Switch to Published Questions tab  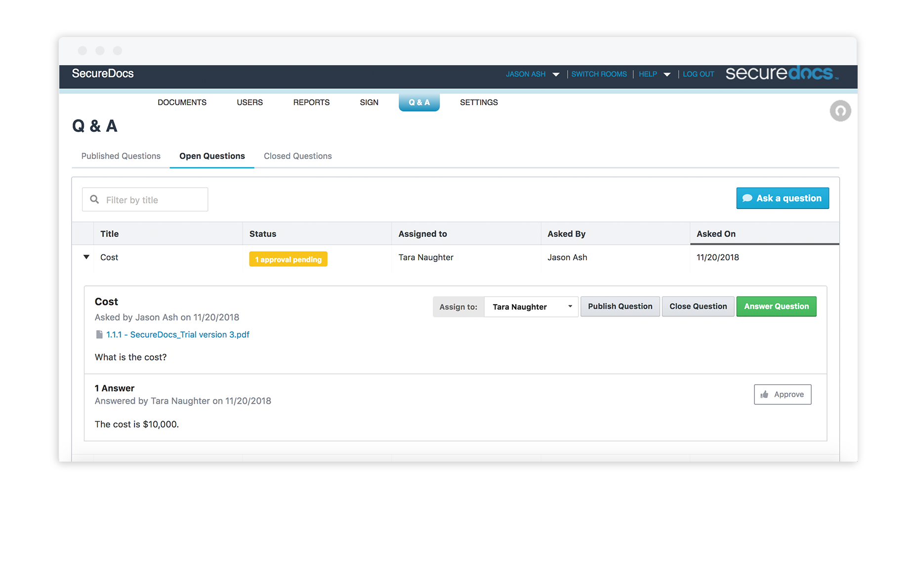[121, 156]
